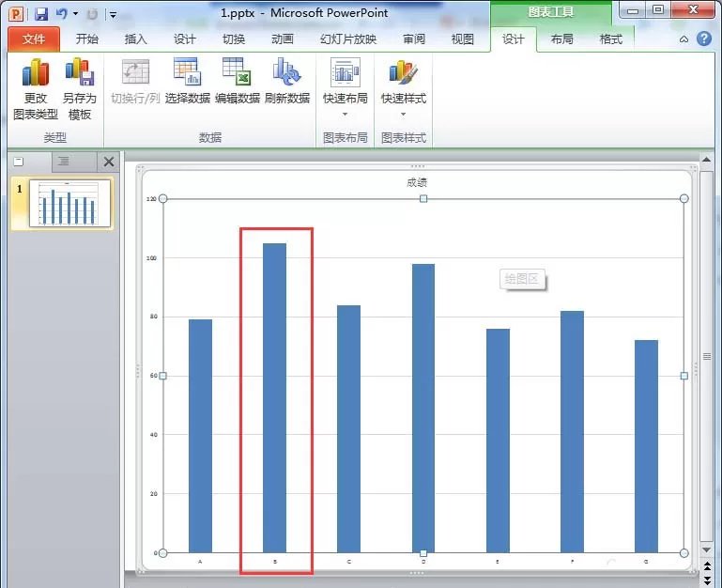The width and height of the screenshot is (722, 588).
Task: Minimize the ribbon with the caret icon
Action: [x=684, y=39]
